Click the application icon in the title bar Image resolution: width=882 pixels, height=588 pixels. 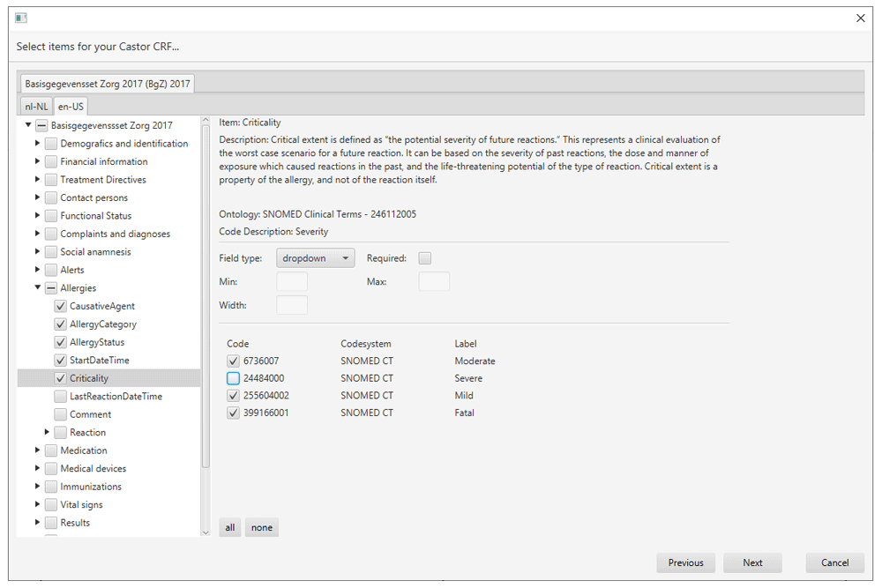coord(21,18)
